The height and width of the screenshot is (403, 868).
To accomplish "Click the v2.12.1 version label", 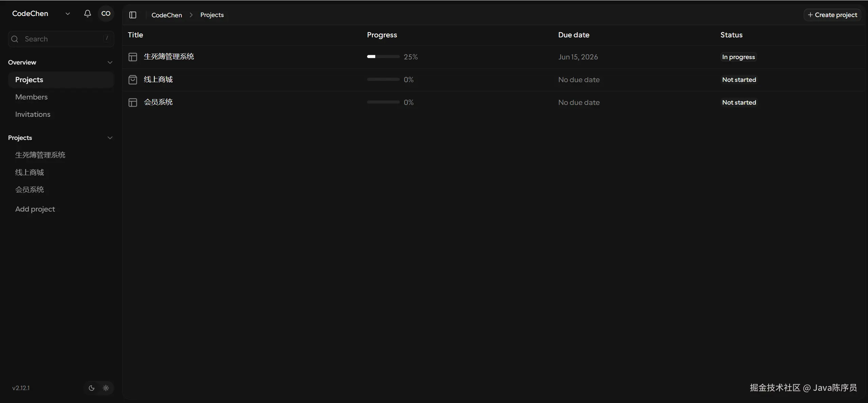I will pyautogui.click(x=21, y=388).
